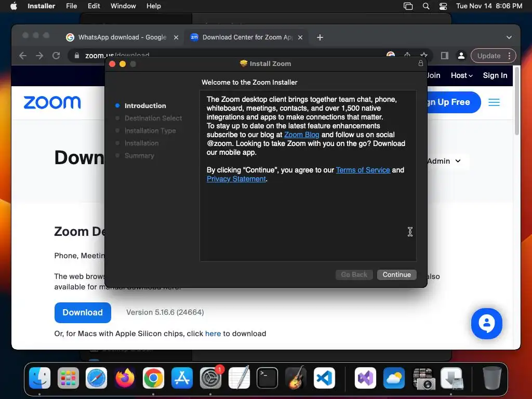Open Chrome three-dot menu
Image resolution: width=532 pixels, height=399 pixels.
coord(509,56)
